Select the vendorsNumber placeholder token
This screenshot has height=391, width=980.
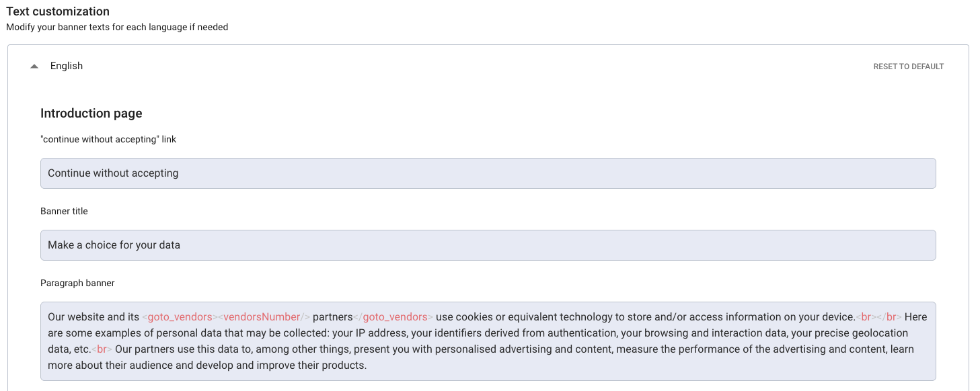coord(263,316)
